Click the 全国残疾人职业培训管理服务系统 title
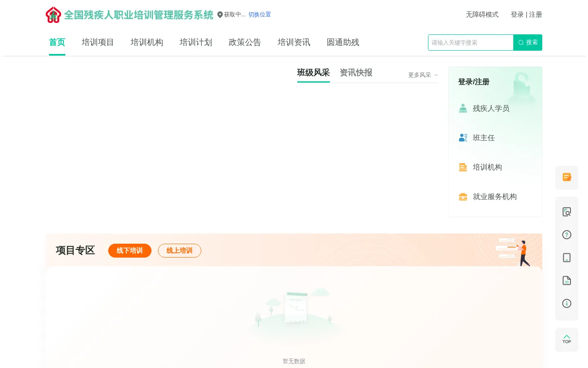Screen dimensions: 588x368 pyautogui.click(x=139, y=15)
